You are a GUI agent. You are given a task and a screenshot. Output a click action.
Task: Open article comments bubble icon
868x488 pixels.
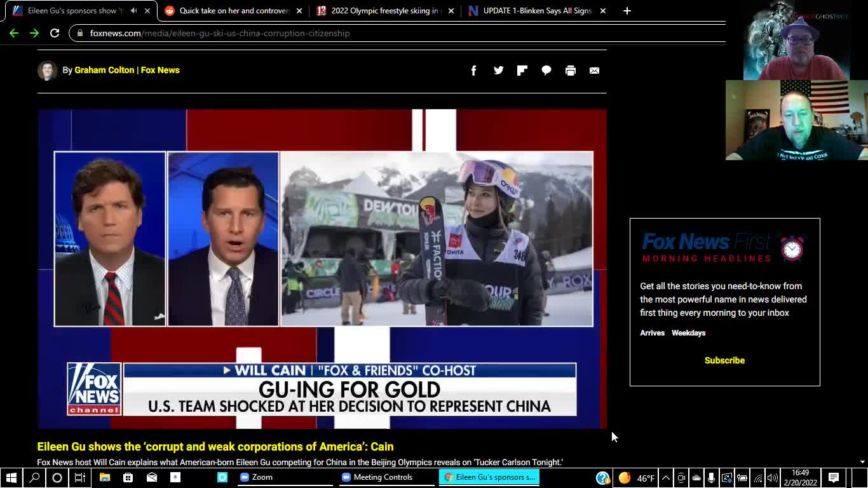546,71
